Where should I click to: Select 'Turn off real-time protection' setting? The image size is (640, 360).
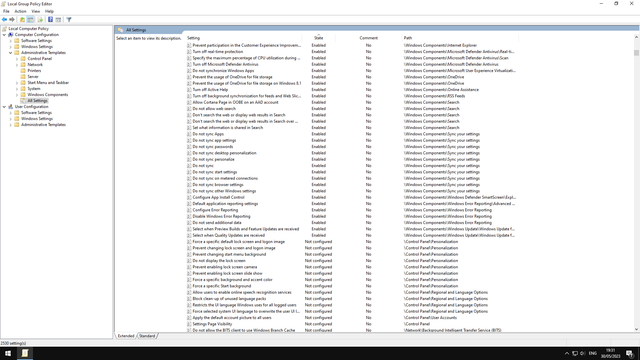click(x=218, y=52)
